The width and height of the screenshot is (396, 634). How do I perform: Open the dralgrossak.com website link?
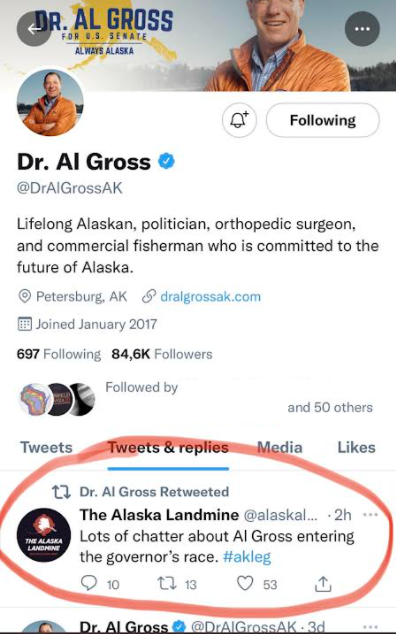(210, 297)
